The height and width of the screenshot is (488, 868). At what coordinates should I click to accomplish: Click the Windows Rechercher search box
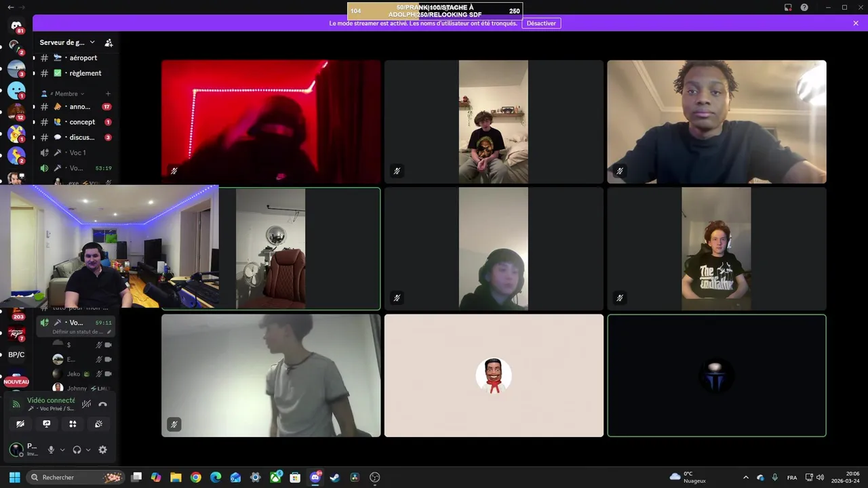pos(76,477)
